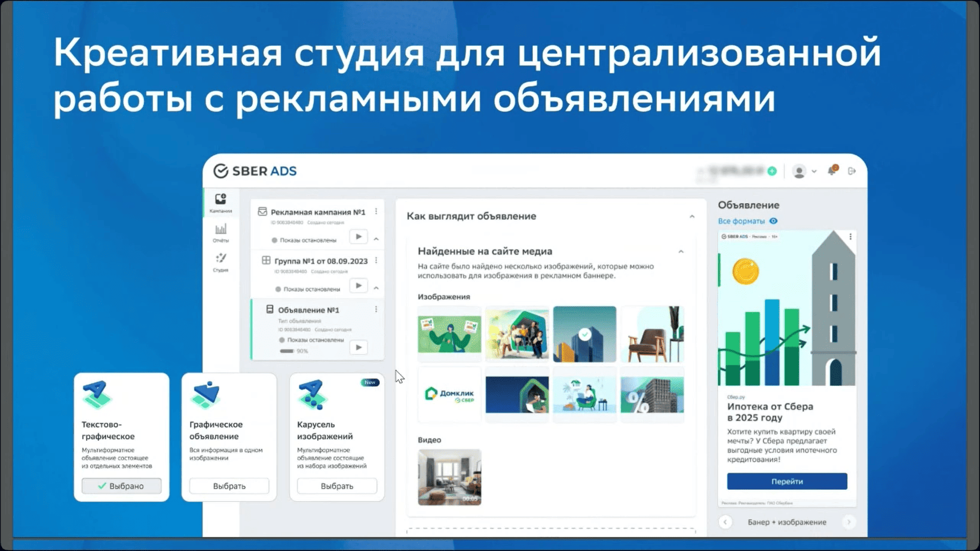Start impressions for Рекламная кампания №1
This screenshot has height=551, width=980.
click(x=358, y=237)
